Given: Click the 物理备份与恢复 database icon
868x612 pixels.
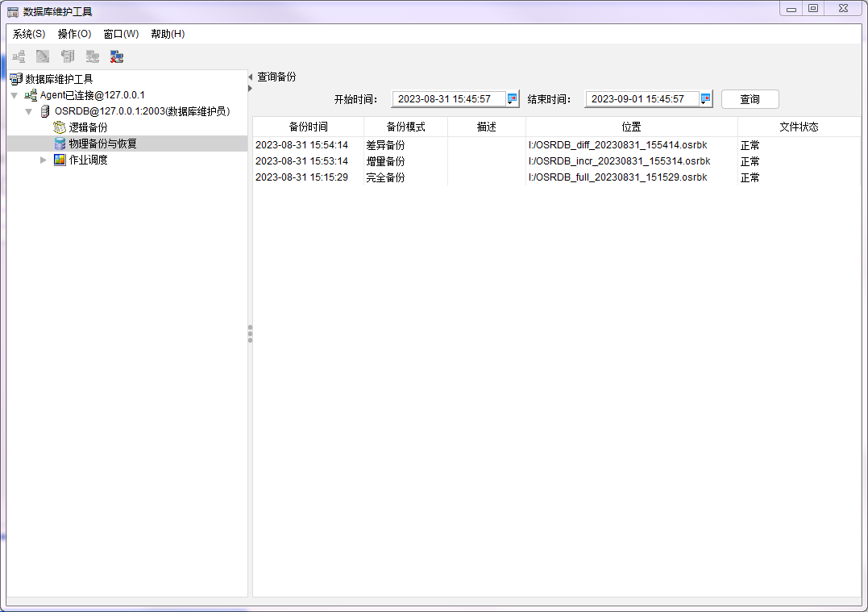Looking at the screenshot, I should (57, 144).
